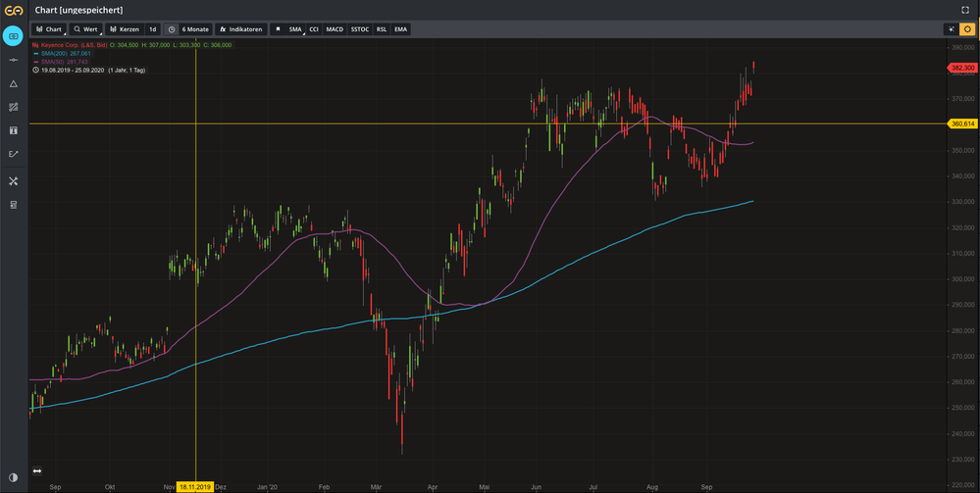Select the SSTOC indicator shortcut
This screenshot has width=980, height=493.
click(360, 29)
